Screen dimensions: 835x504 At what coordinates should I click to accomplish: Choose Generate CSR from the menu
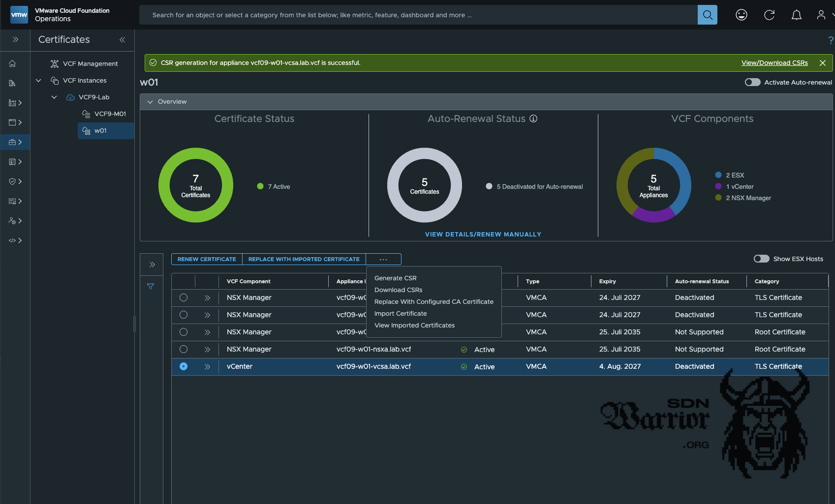(x=395, y=278)
